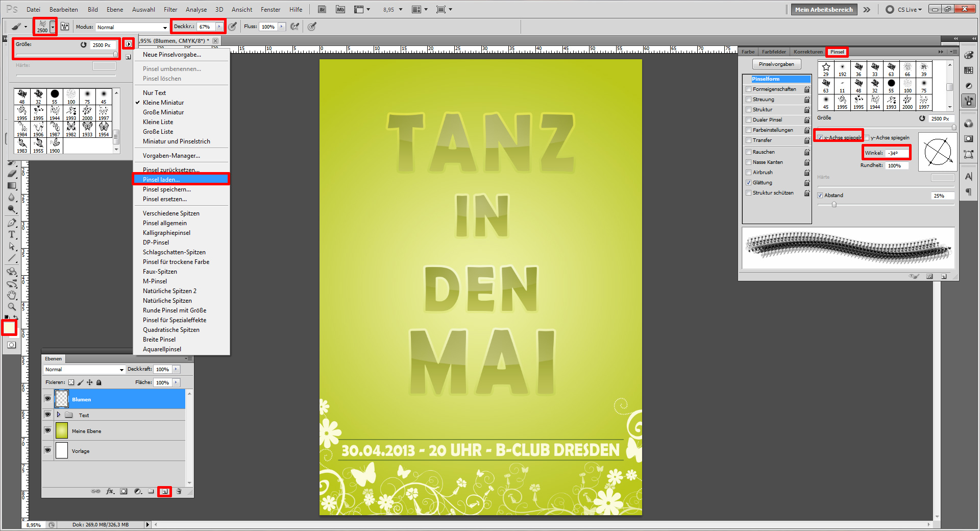Enable the y-Achse spiegeln checkbox

(x=867, y=137)
